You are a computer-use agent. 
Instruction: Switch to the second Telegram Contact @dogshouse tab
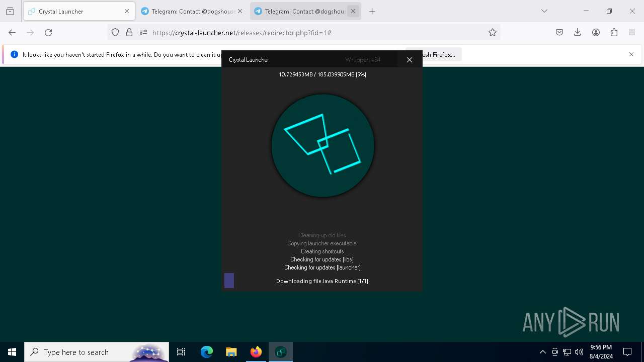pyautogui.click(x=305, y=11)
